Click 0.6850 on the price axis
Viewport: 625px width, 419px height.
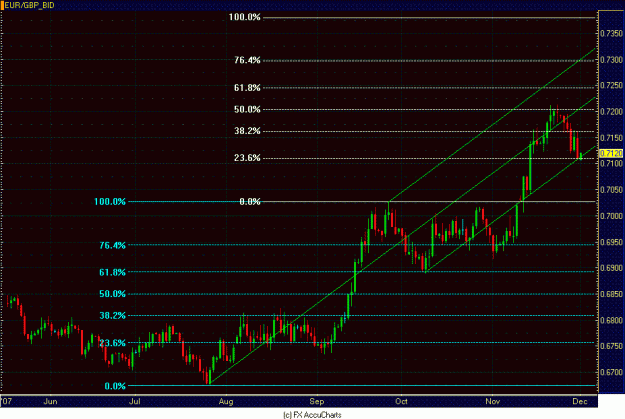click(x=611, y=294)
